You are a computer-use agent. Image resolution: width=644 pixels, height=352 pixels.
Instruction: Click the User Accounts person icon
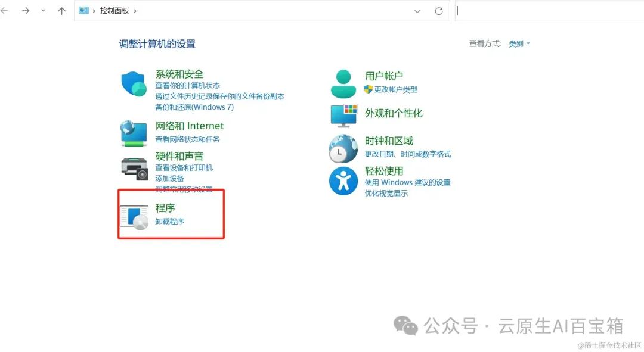point(343,84)
